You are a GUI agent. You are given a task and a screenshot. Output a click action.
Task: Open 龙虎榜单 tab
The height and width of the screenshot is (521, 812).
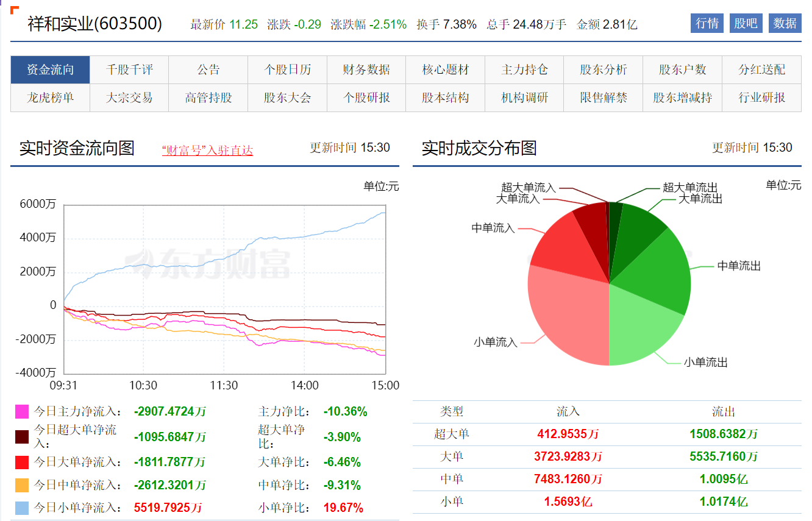(50, 97)
